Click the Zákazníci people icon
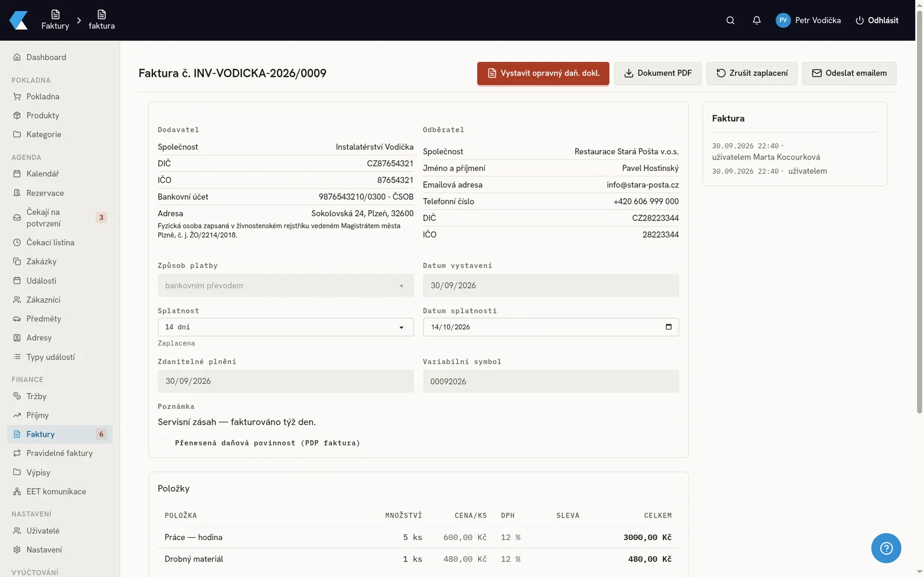The image size is (924, 577). click(x=17, y=300)
